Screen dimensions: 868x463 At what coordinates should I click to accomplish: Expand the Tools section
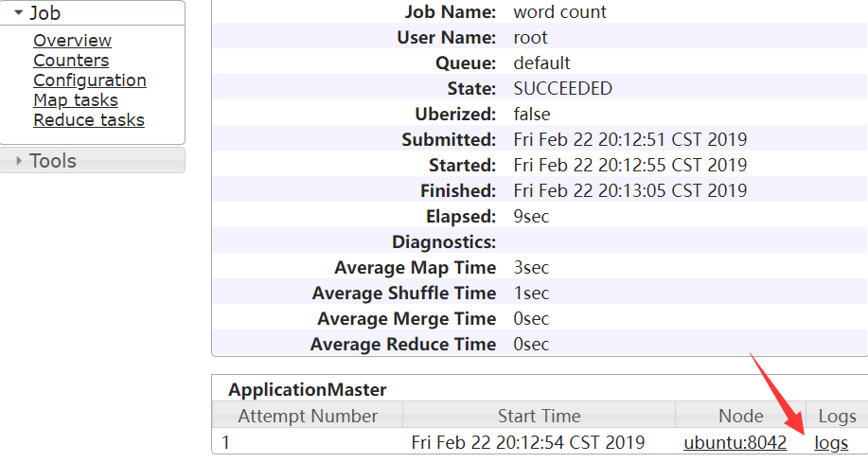click(18, 161)
